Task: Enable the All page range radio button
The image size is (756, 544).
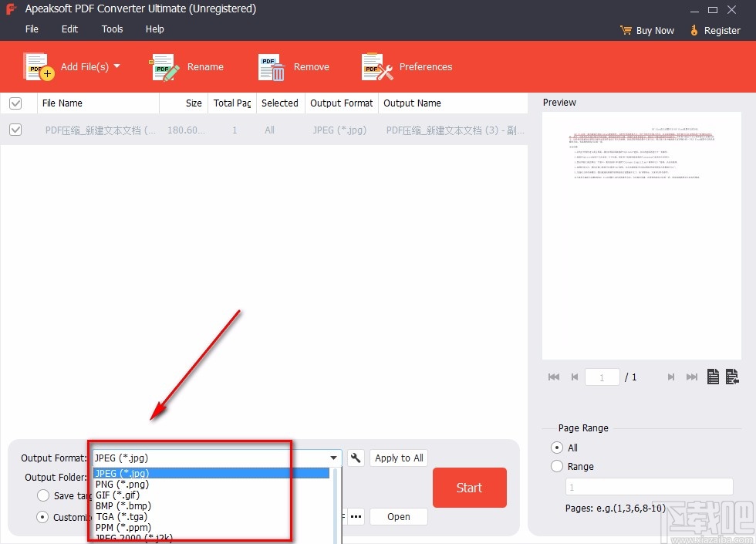Action: [x=556, y=448]
